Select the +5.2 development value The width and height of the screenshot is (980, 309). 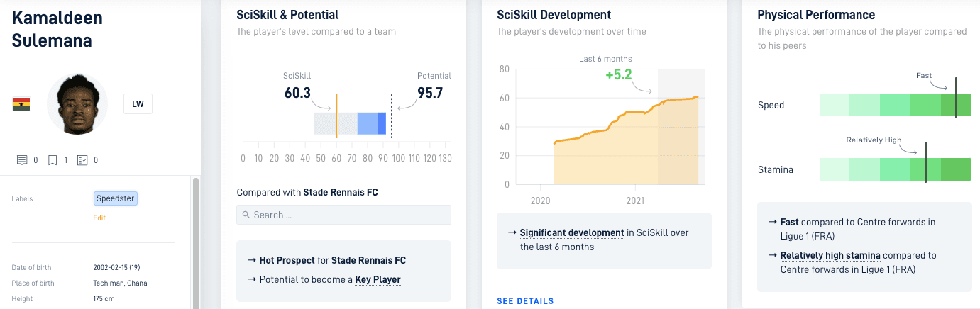619,74
